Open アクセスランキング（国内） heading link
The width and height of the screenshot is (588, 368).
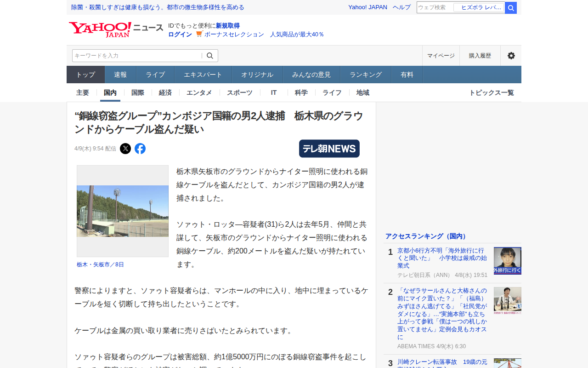pyautogui.click(x=426, y=236)
